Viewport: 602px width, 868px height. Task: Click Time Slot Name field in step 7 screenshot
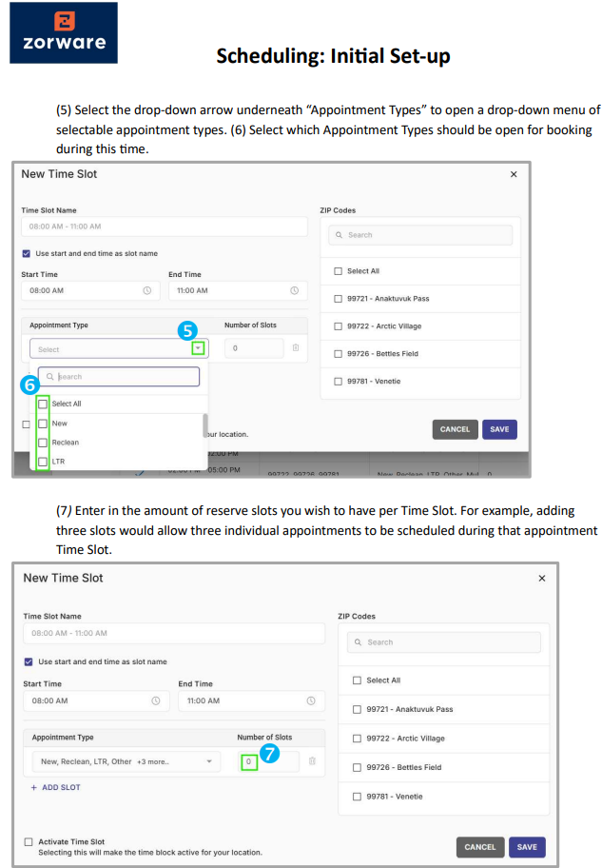[x=174, y=633]
